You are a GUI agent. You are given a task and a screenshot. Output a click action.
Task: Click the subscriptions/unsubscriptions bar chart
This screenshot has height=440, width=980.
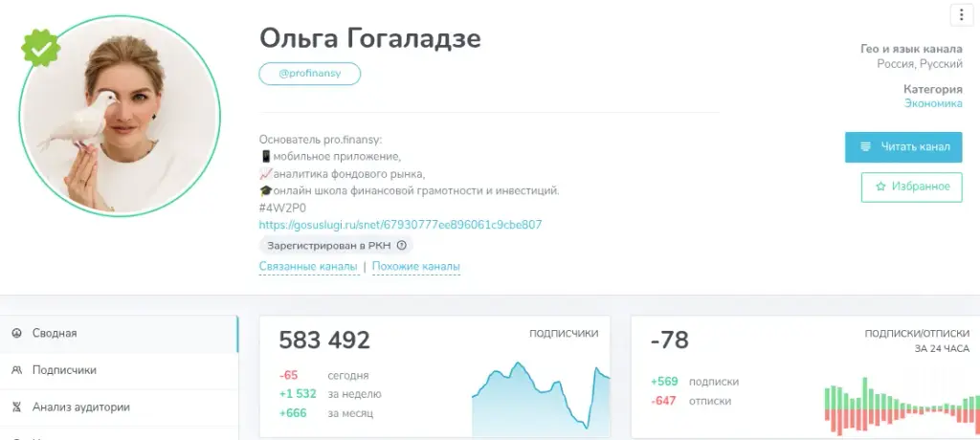click(x=902, y=407)
